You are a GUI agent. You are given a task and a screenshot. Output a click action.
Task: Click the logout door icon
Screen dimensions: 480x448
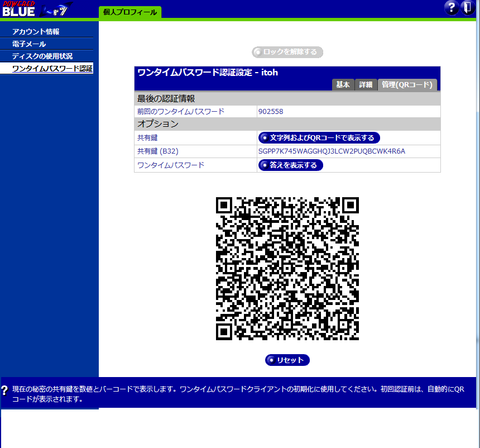pyautogui.click(x=468, y=8)
